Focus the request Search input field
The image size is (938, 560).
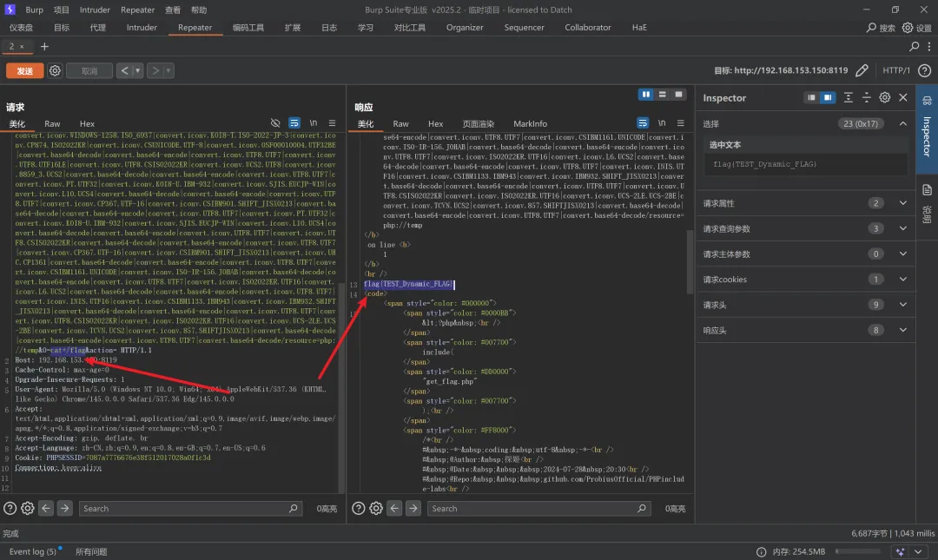(x=189, y=509)
